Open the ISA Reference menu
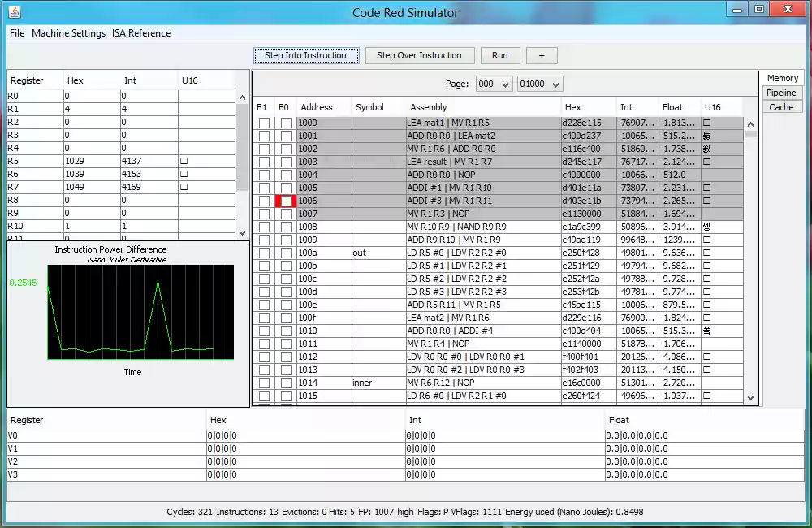The height and width of the screenshot is (528, 812). pyautogui.click(x=140, y=33)
